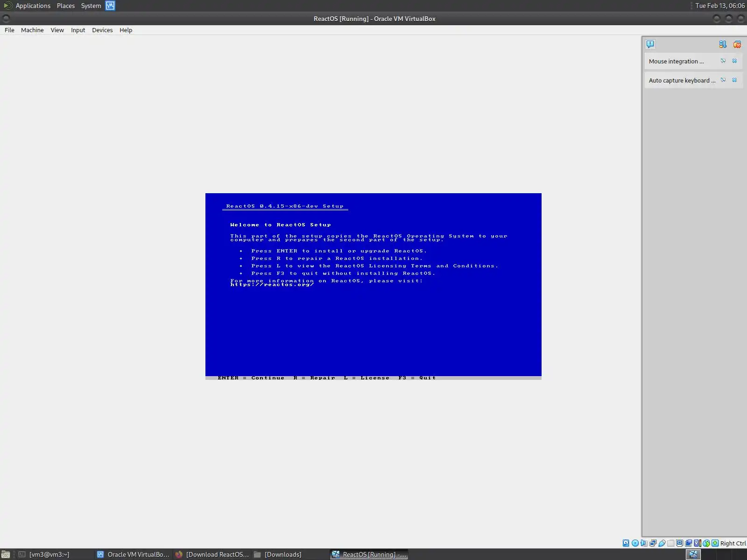Click the ReactOS [Running] taskbar button

(369, 554)
